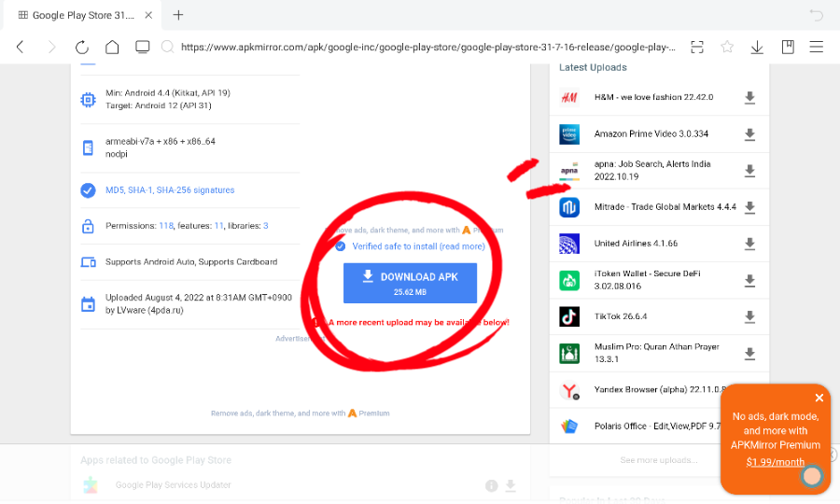This screenshot has width=840, height=504.
Task: Open TikTok 26.6.4 entry
Action: point(621,316)
